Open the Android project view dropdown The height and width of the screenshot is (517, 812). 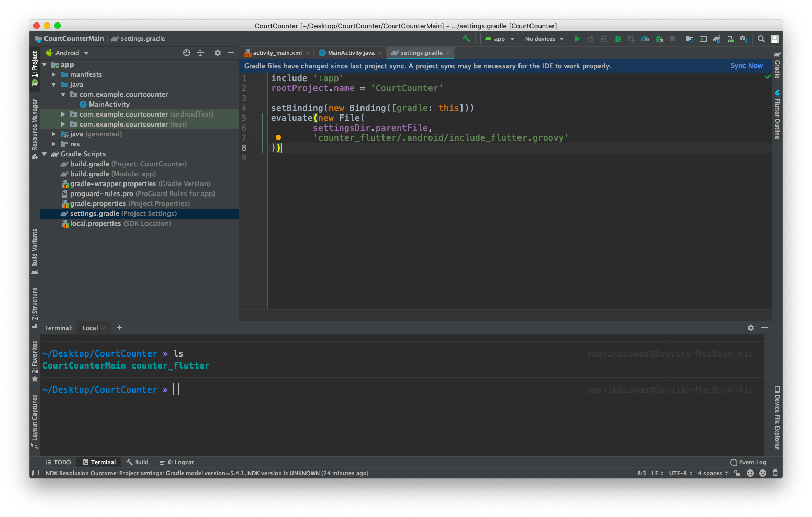(67, 53)
